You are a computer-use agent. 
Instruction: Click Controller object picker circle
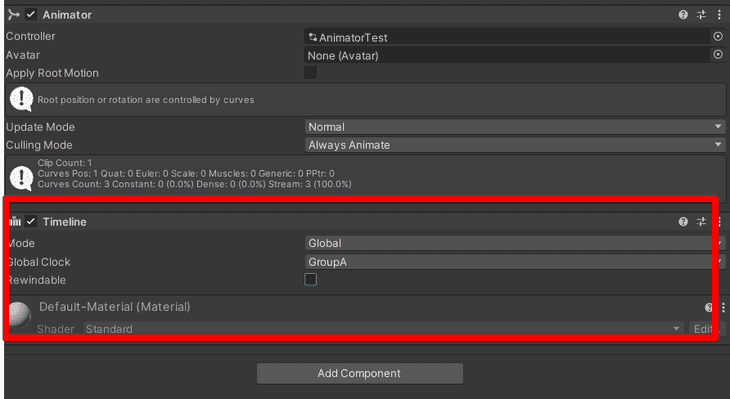[718, 36]
